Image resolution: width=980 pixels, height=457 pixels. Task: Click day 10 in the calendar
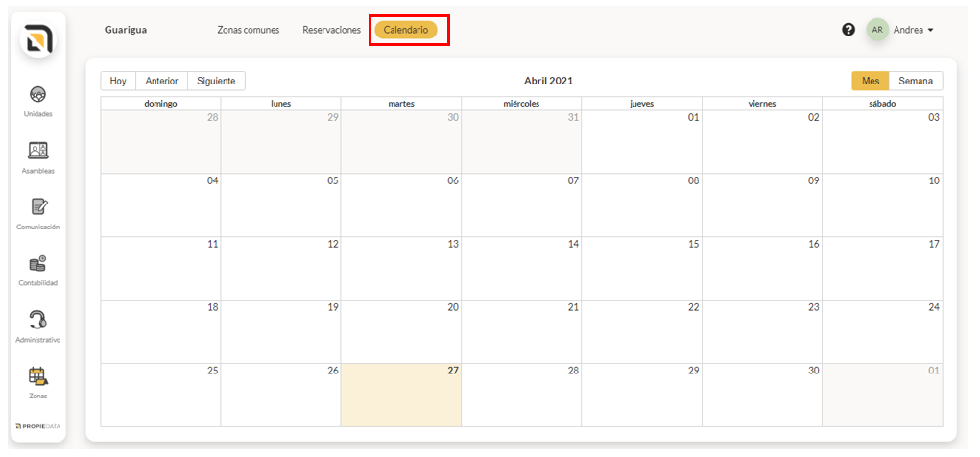tap(882, 205)
